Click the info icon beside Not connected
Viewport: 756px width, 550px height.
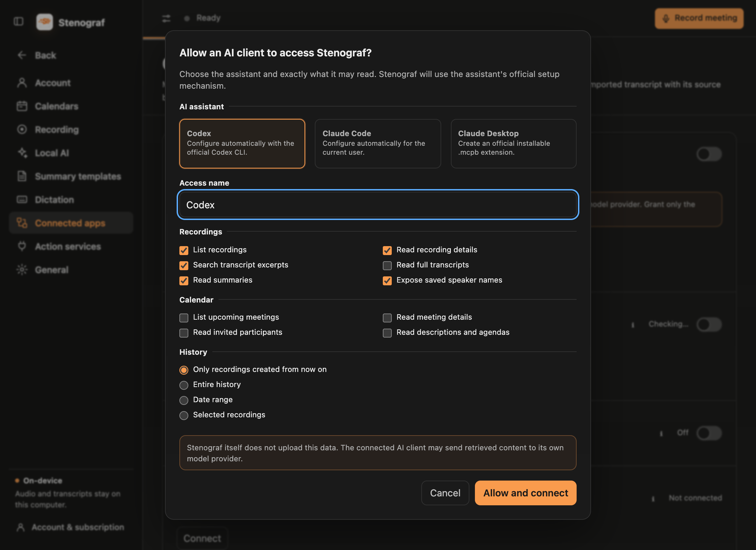tap(653, 498)
